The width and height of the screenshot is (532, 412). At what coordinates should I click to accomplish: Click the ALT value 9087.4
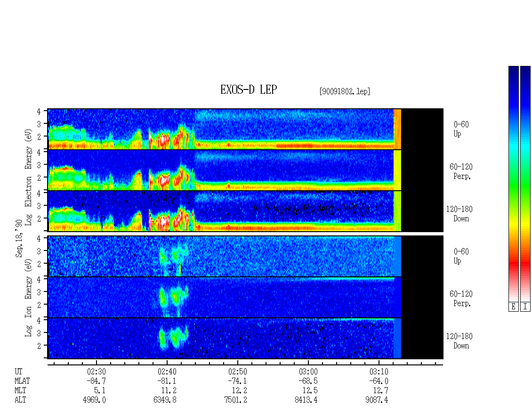coord(377,400)
